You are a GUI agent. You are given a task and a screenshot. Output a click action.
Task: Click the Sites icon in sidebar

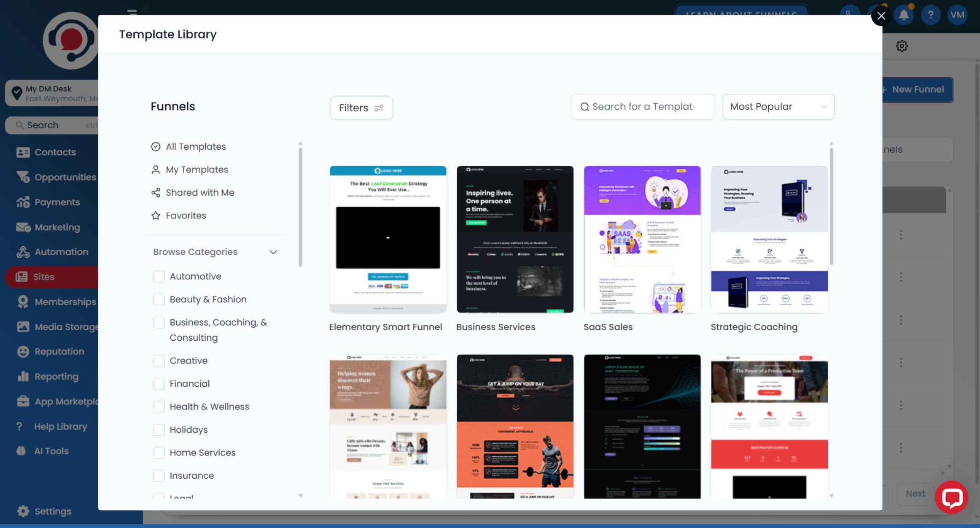pos(22,277)
